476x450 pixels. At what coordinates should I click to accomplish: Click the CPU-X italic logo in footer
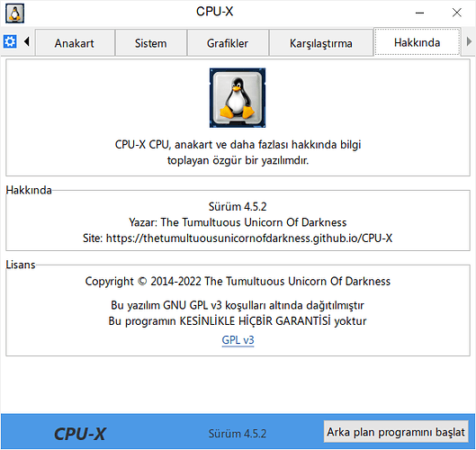tap(80, 434)
